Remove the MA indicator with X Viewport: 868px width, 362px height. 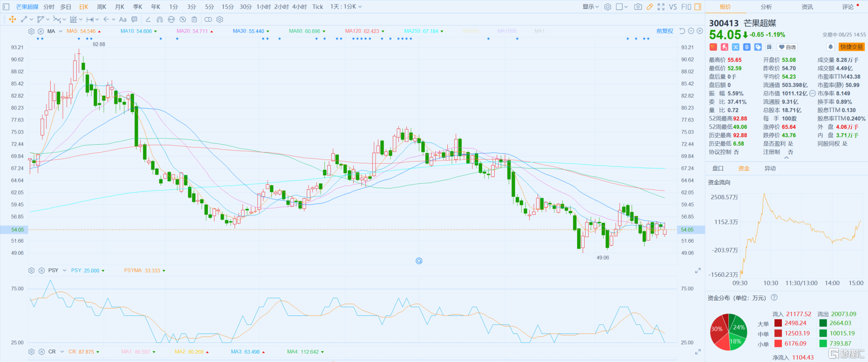click(41, 31)
